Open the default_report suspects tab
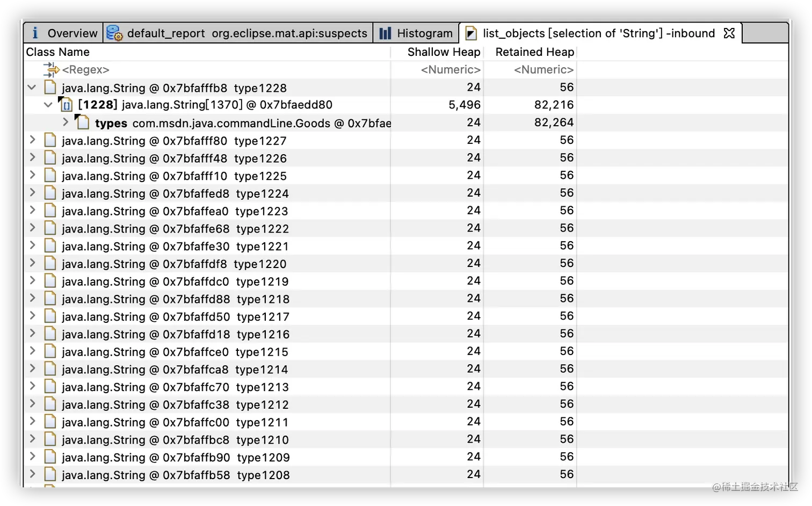812x506 pixels. (x=237, y=33)
